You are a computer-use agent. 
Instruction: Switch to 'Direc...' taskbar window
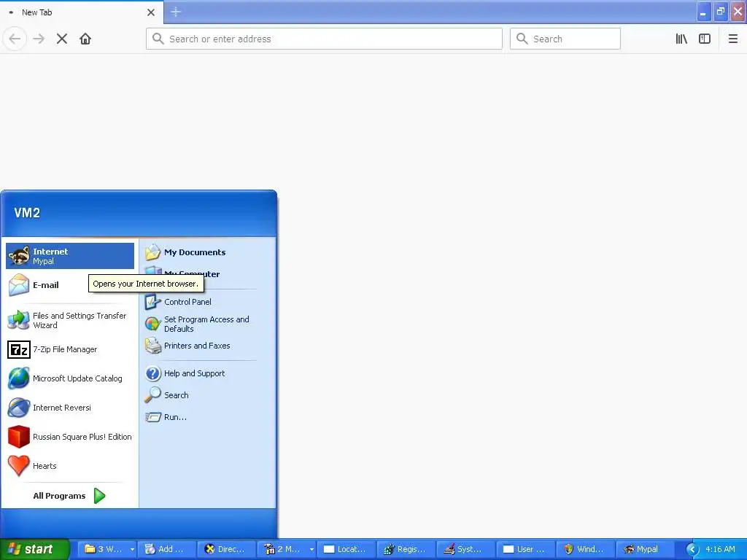click(227, 549)
